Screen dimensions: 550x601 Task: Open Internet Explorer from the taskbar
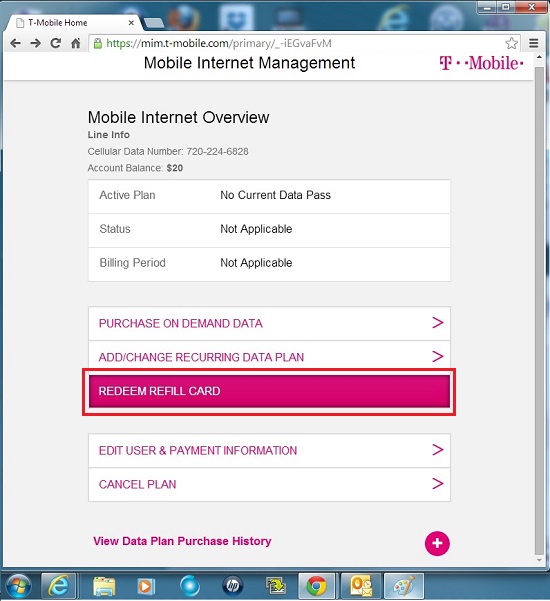(59, 586)
